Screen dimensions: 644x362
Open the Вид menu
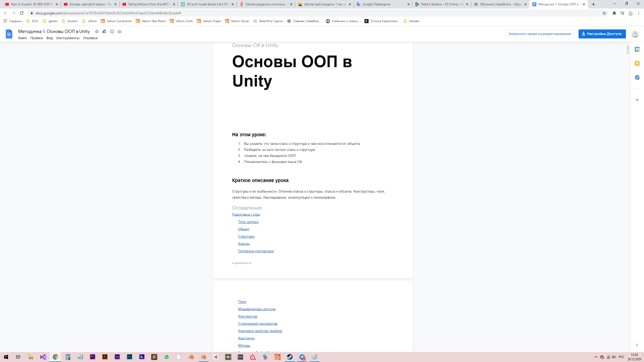(49, 38)
